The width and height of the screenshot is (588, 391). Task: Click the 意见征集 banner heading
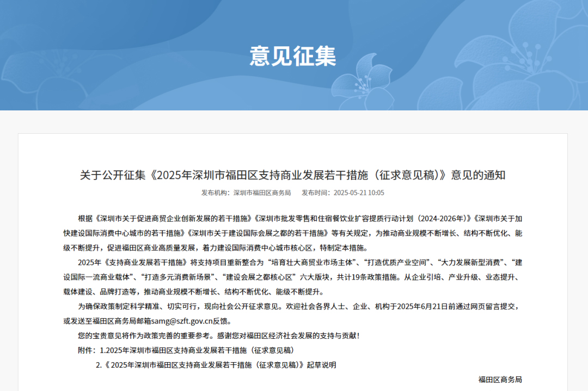(293, 57)
